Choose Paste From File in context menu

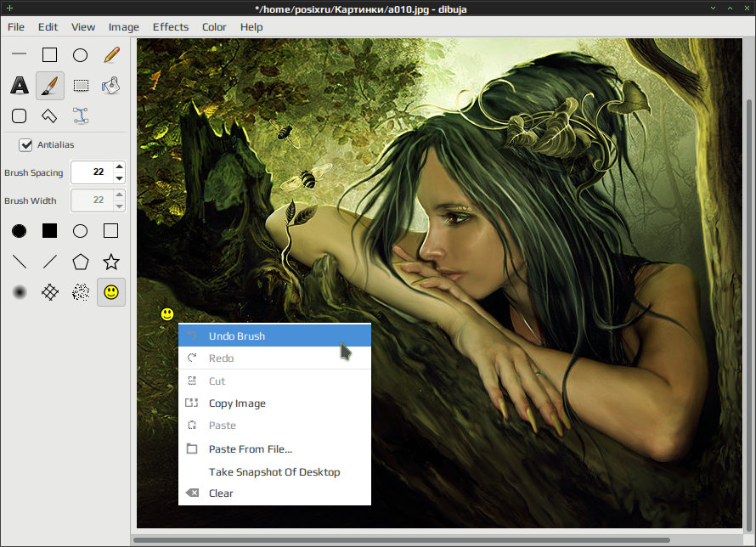tap(275, 449)
